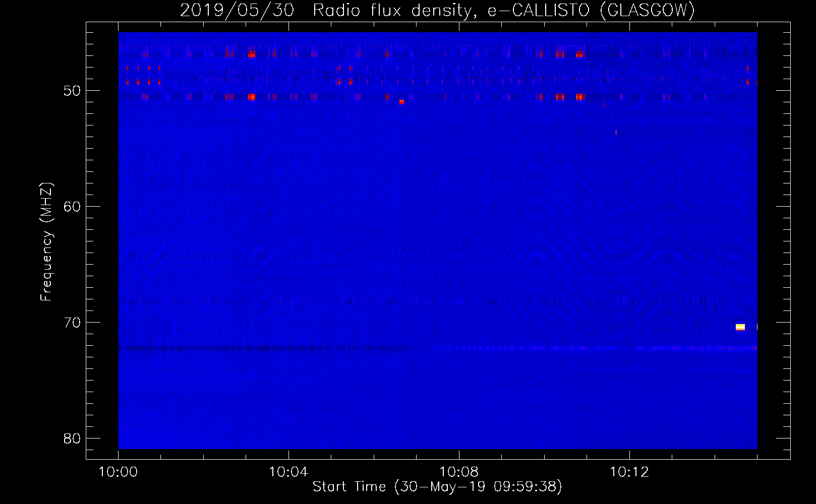Click the plot title mentioning e-CALLISTO (GLASGOW)
Image resolution: width=816 pixels, height=504 pixels.
pos(437,10)
